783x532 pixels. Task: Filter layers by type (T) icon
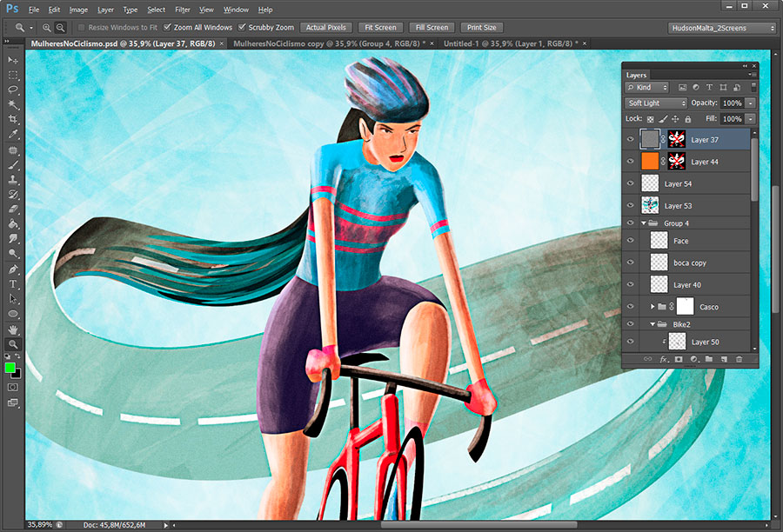coord(709,87)
